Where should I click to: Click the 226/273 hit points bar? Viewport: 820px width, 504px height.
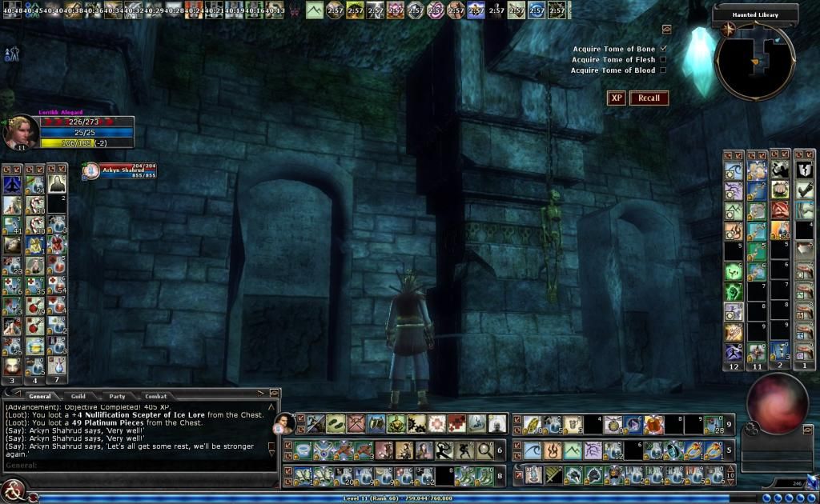pos(86,122)
